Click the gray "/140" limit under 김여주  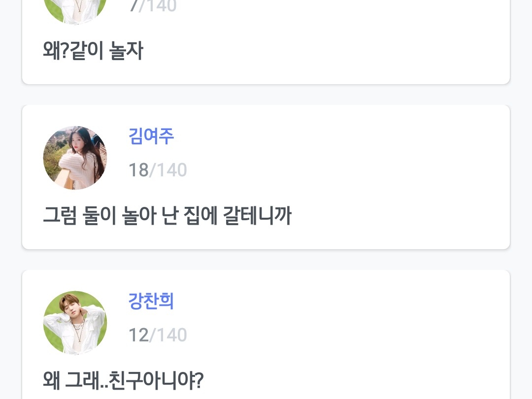168,170
